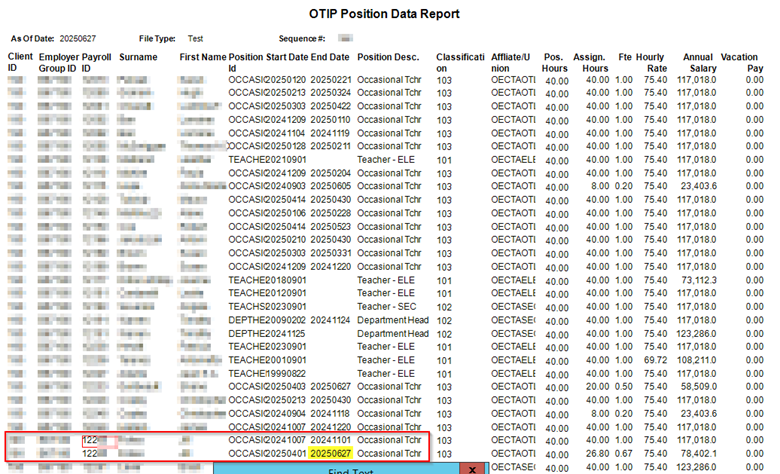Select assigned hours 20.00
The image size is (780, 474).
(x=597, y=386)
